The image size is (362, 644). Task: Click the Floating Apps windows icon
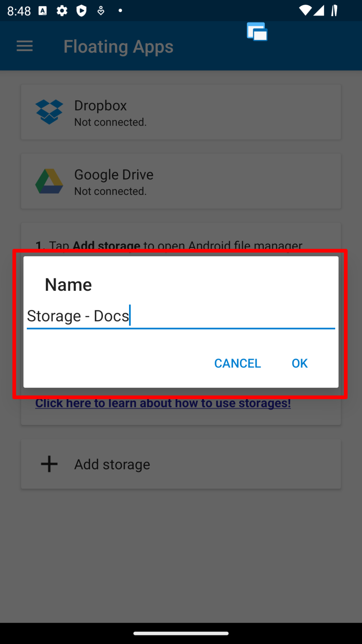click(257, 32)
